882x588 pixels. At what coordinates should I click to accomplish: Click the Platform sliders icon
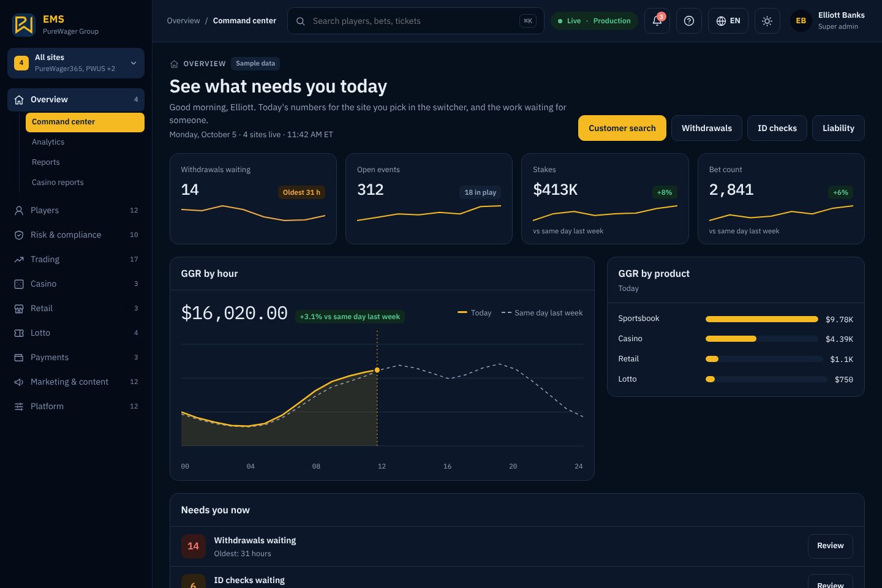[19, 406]
